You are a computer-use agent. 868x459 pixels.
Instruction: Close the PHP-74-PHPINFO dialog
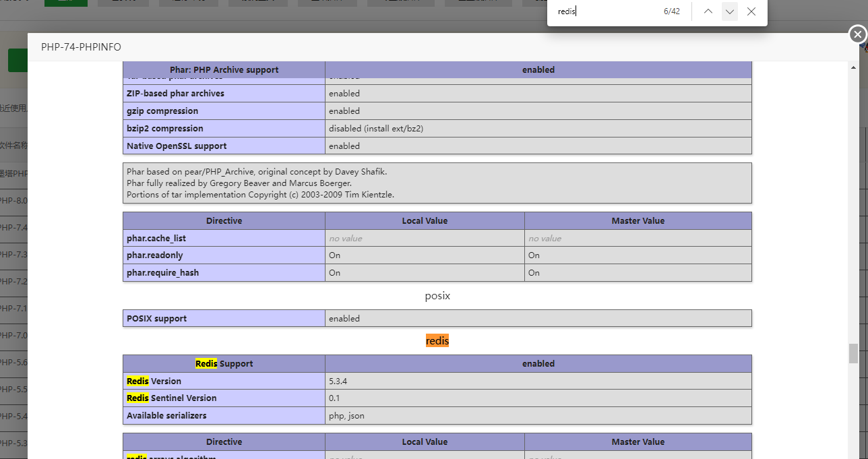(x=857, y=34)
